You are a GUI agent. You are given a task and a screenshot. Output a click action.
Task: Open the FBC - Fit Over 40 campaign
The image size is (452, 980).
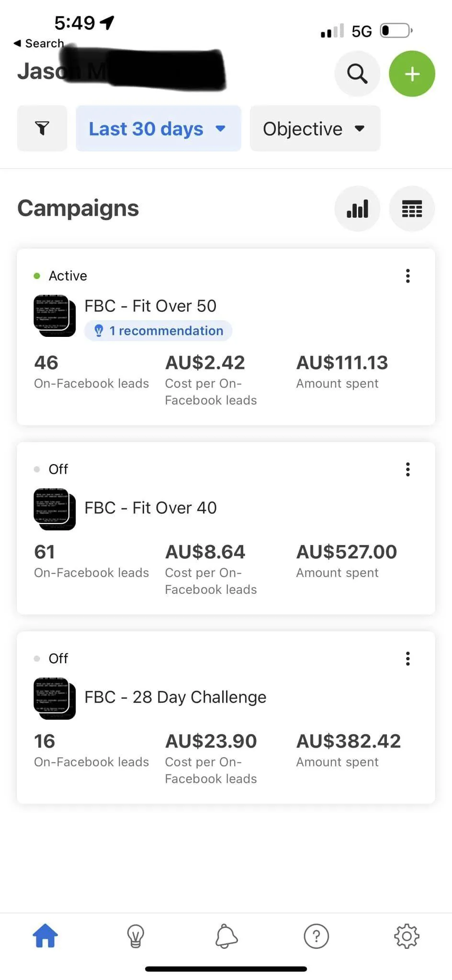tap(150, 508)
